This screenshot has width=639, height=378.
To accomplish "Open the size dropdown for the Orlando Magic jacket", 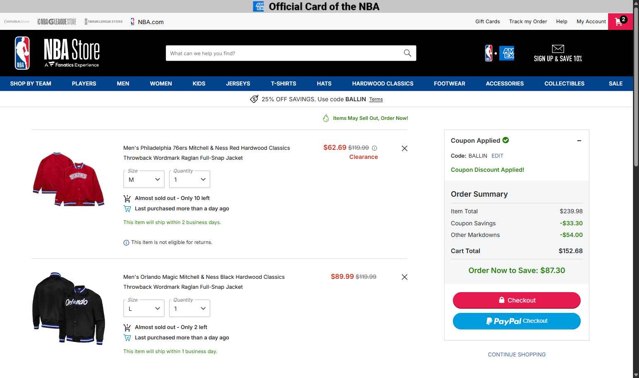I will tap(144, 308).
